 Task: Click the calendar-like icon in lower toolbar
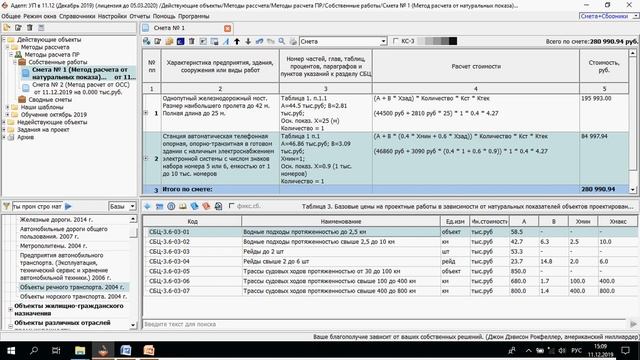(159, 206)
